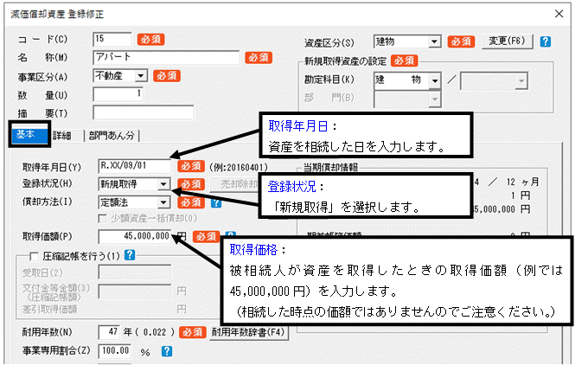Click the 変更(F6) button

[x=506, y=41]
